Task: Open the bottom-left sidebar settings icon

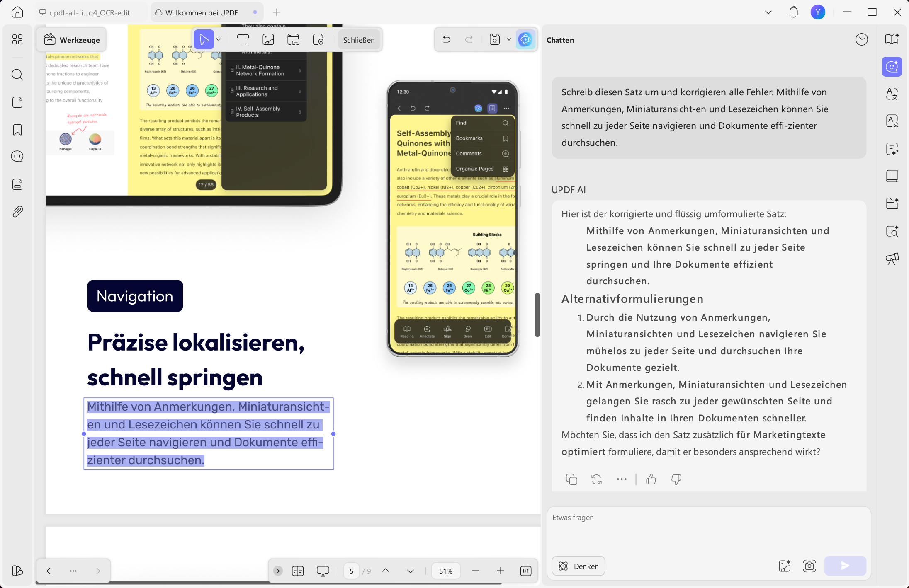Action: tap(17, 571)
